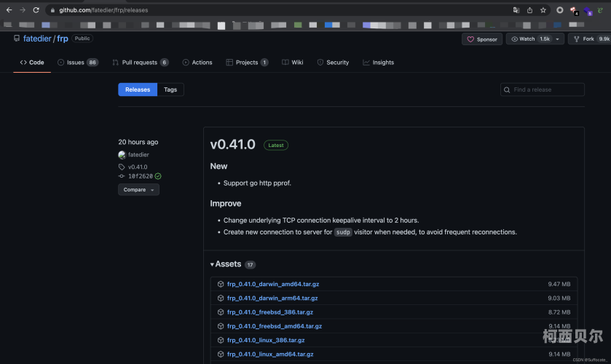
Task: Switch to the Tags view
Action: (x=170, y=90)
